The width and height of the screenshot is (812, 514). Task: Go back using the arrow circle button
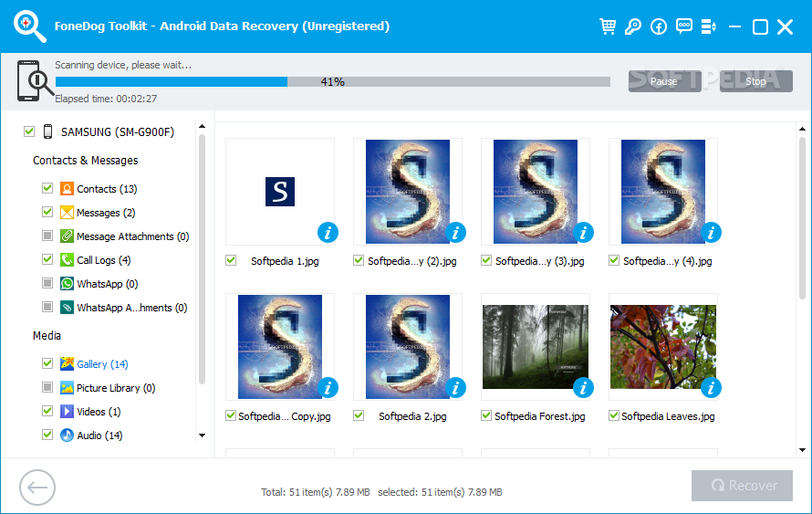[x=37, y=488]
